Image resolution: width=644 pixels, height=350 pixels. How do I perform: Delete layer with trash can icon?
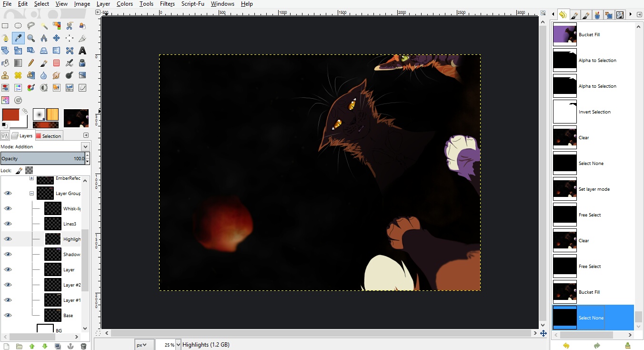tap(83, 346)
